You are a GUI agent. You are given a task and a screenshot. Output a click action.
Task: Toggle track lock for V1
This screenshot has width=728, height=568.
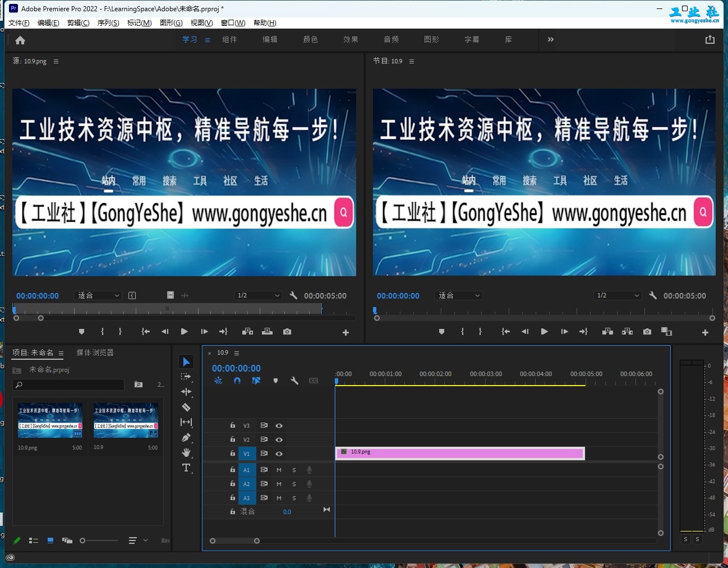coord(232,453)
